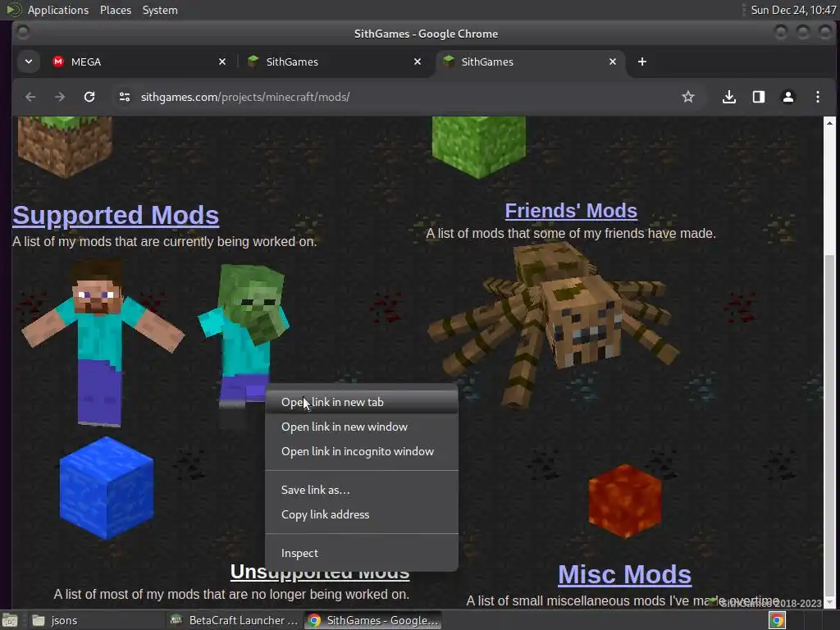Open the Chrome downloads icon

728,97
